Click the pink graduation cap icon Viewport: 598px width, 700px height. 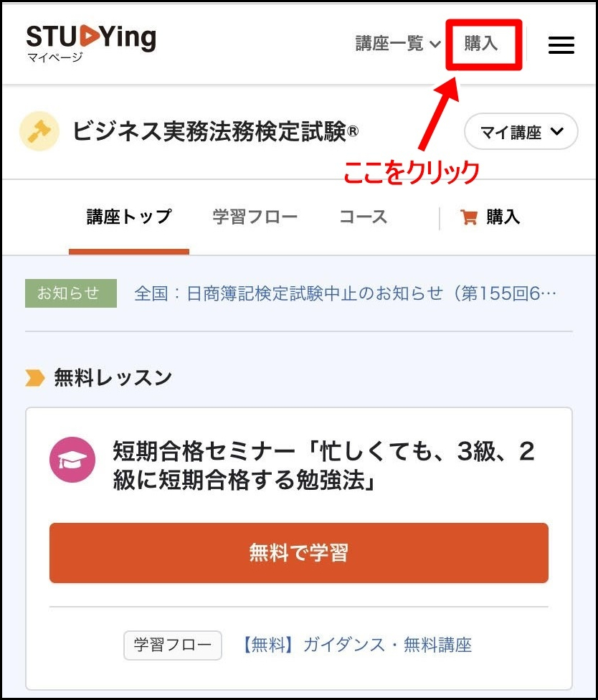(x=72, y=459)
